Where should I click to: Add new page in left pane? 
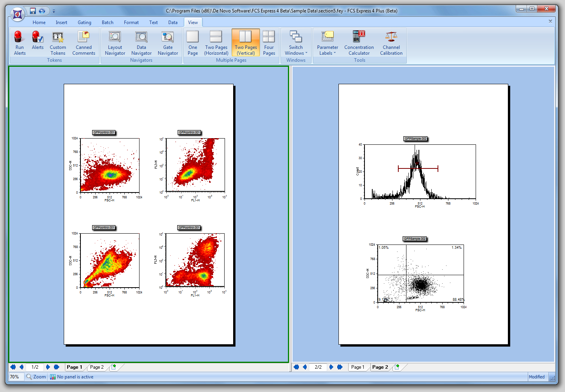113,367
